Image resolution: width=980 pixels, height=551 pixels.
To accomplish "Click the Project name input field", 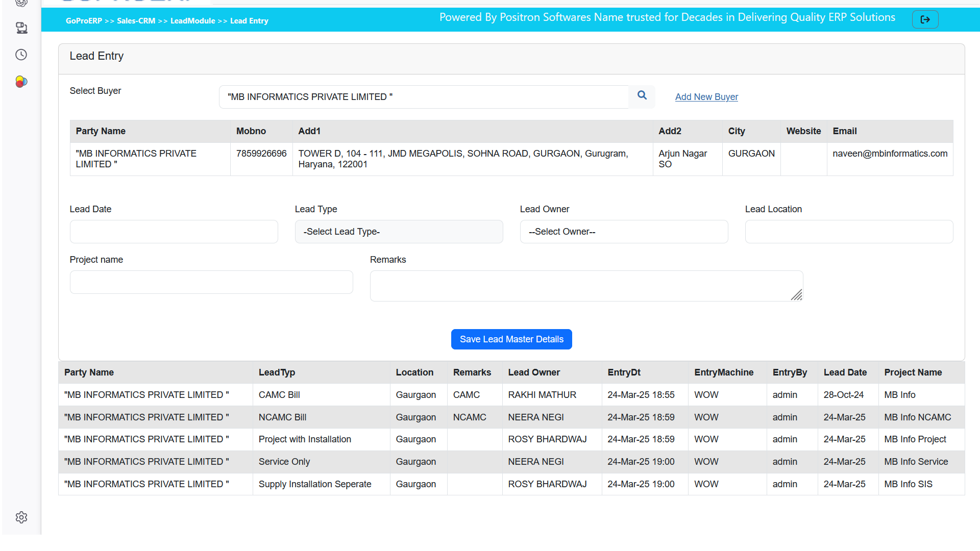I will (211, 282).
